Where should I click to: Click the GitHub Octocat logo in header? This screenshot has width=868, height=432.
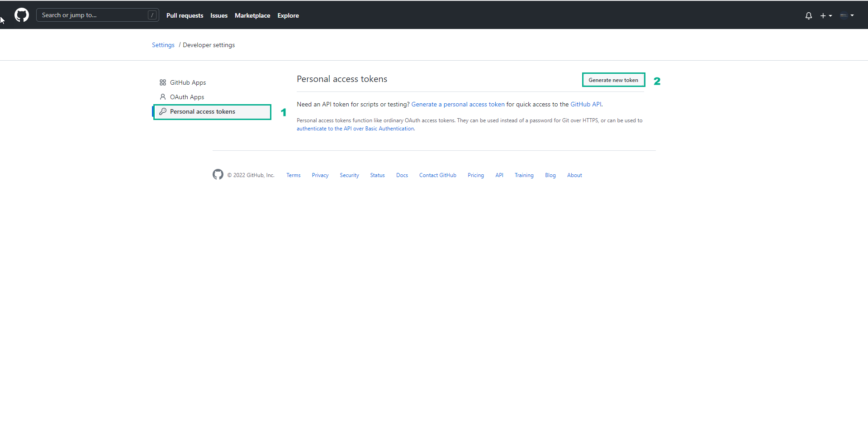click(22, 15)
